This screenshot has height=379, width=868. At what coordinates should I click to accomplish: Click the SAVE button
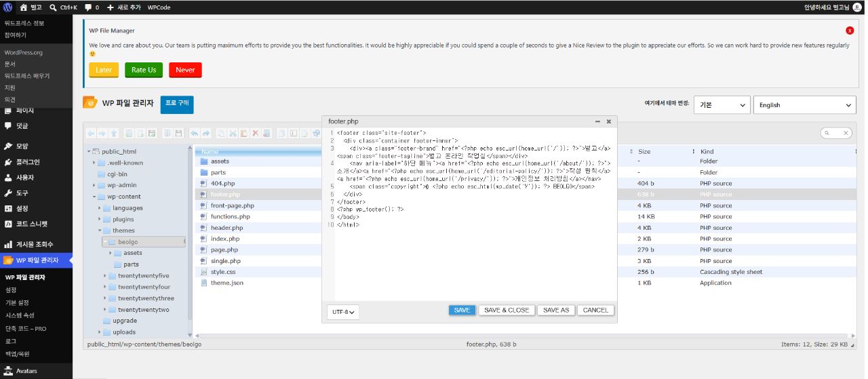pos(462,310)
